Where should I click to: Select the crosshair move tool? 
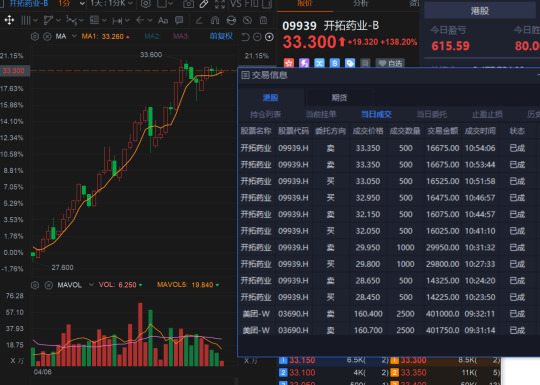(9, 20)
